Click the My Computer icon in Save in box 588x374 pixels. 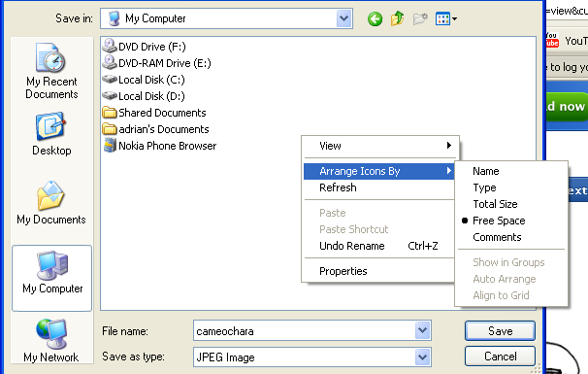(x=114, y=18)
